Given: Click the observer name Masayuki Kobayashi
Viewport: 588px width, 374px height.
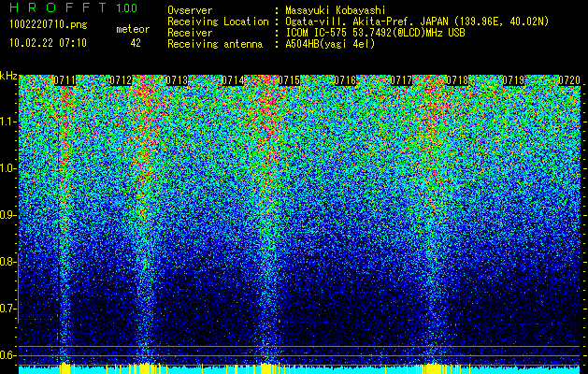Looking at the screenshot, I should 335,10.
